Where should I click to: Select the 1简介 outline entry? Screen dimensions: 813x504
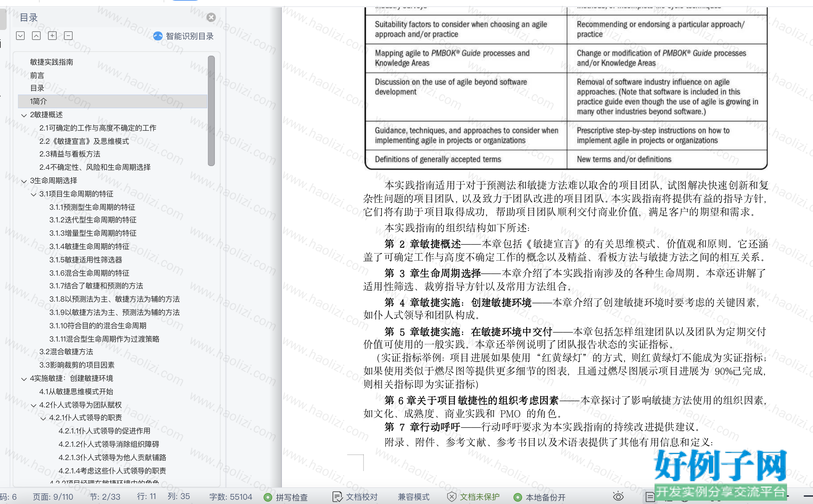point(113,101)
